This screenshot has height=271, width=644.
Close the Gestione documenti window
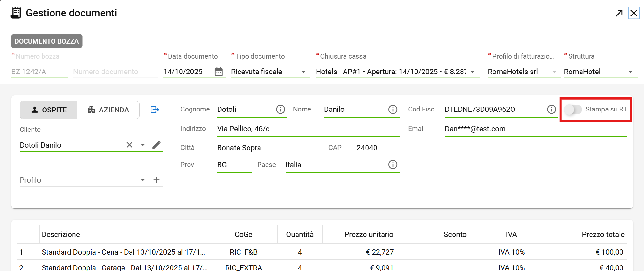tap(634, 13)
